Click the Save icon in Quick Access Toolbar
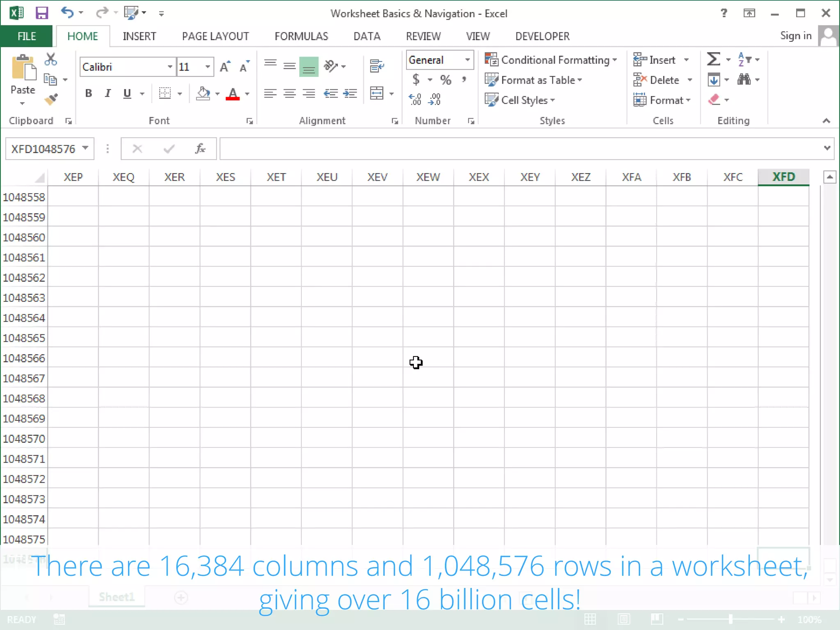840x630 pixels. click(42, 13)
